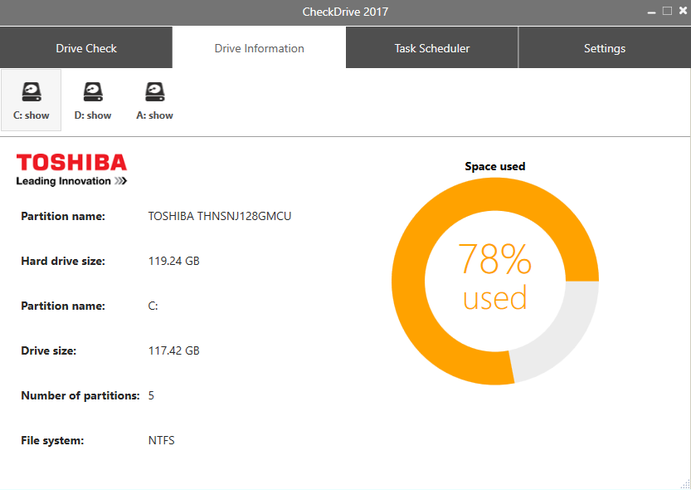Viewport: 691px width, 490px height.
Task: Select the Drive Information tab
Action: (x=259, y=48)
